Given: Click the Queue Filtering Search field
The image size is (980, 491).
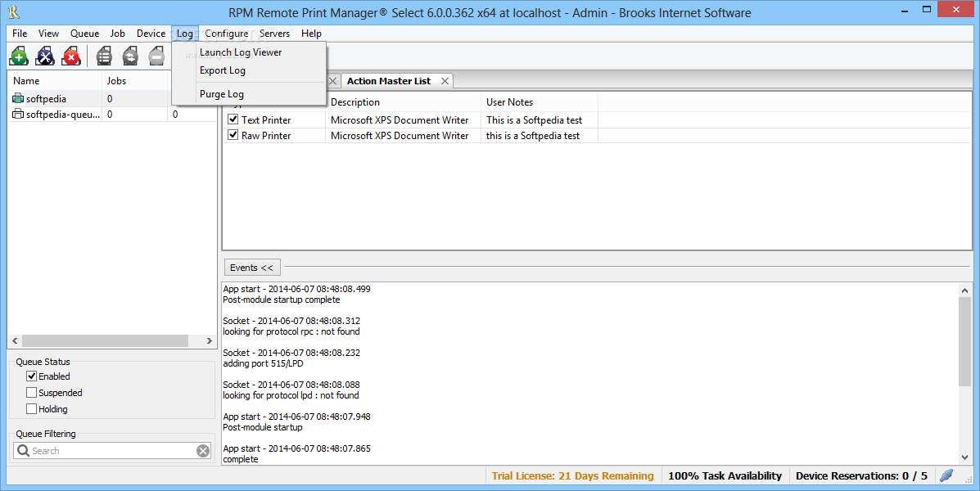Looking at the screenshot, I should click(x=112, y=450).
